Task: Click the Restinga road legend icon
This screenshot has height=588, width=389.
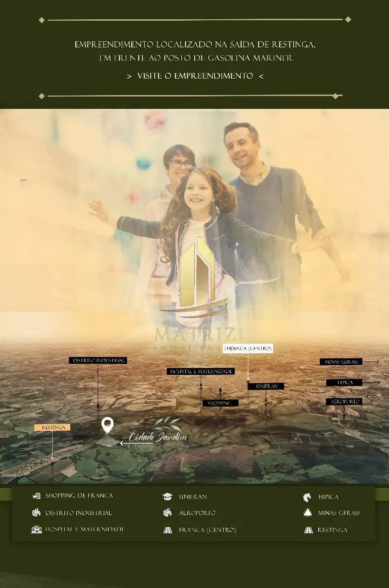Action: tap(308, 530)
